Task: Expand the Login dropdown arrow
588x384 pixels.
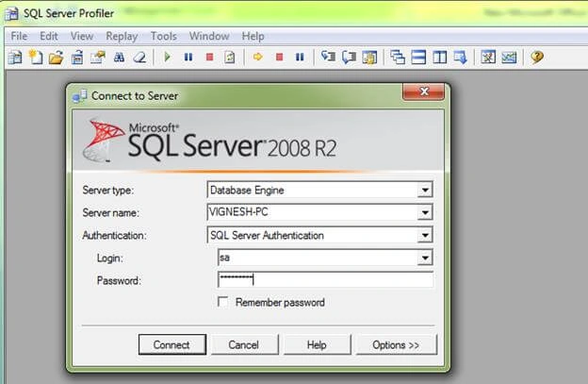Action: click(425, 258)
